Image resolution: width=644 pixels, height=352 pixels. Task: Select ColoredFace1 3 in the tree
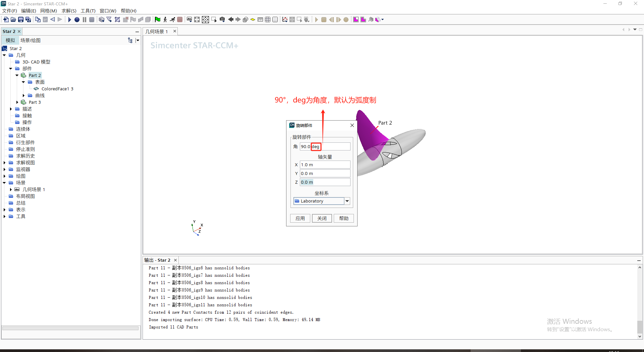(x=57, y=89)
